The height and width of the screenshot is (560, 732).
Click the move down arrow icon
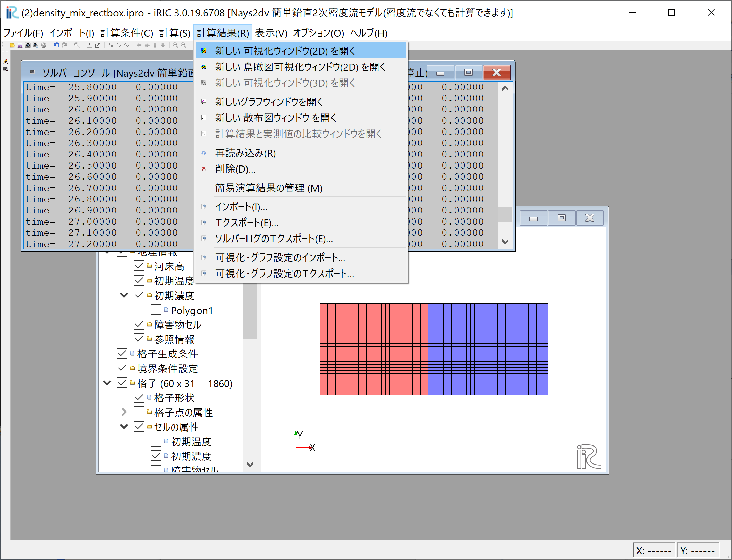pos(163,45)
